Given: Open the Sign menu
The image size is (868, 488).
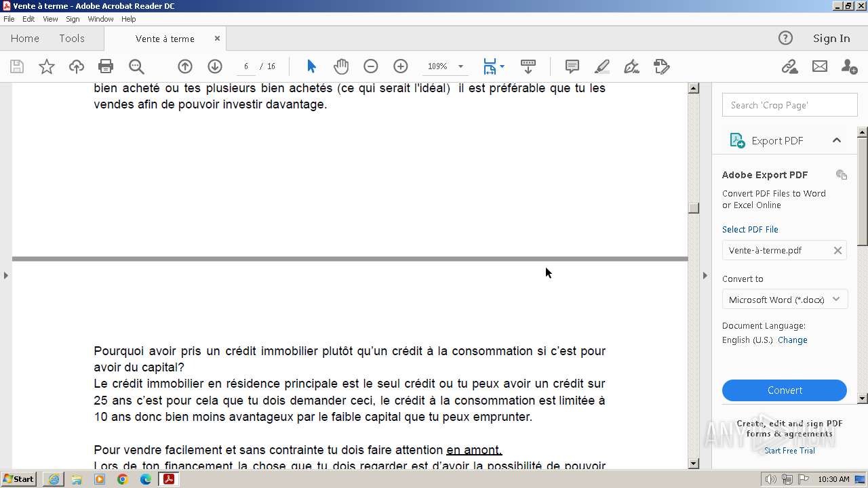Looking at the screenshot, I should pyautogui.click(x=73, y=19).
